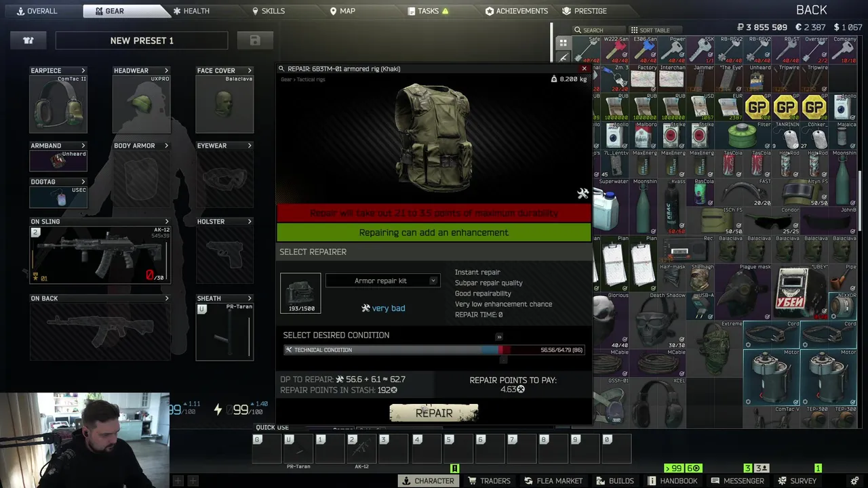Image resolution: width=868 pixels, height=488 pixels.
Task: Toggle the weapons stash tab
Action: pyautogui.click(x=563, y=58)
